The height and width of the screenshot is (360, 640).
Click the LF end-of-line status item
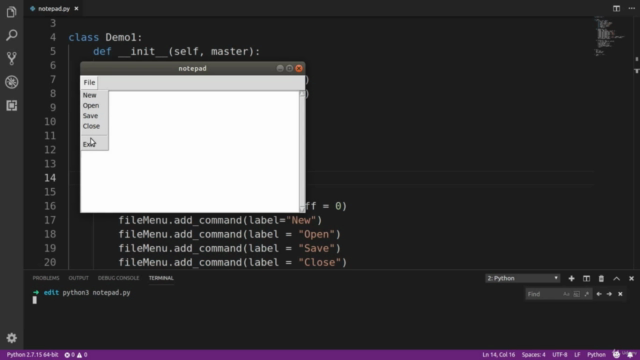click(x=577, y=355)
